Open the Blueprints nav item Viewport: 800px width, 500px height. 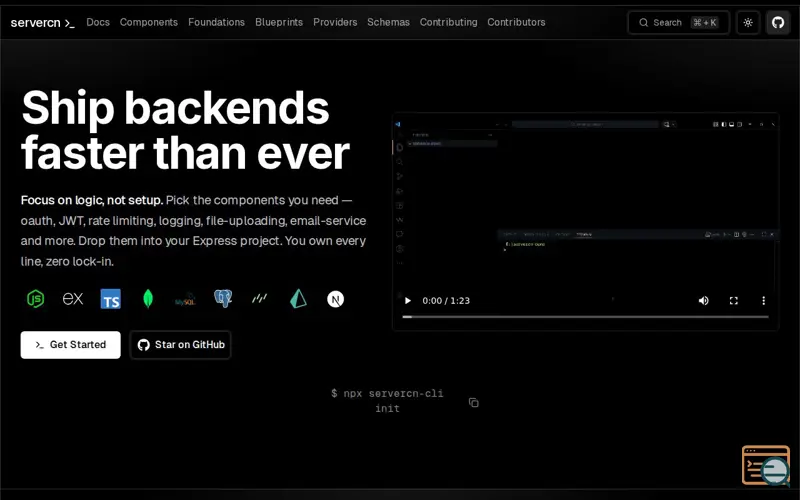279,22
